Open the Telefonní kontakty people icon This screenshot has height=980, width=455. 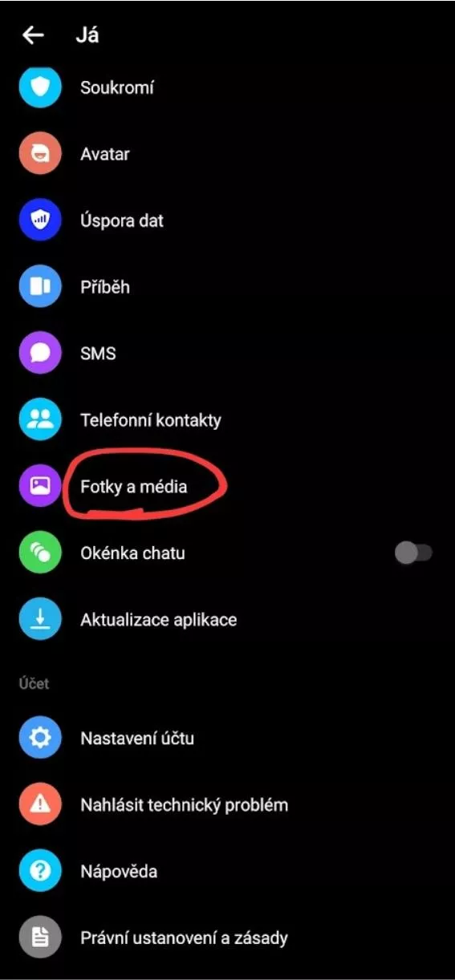40,420
